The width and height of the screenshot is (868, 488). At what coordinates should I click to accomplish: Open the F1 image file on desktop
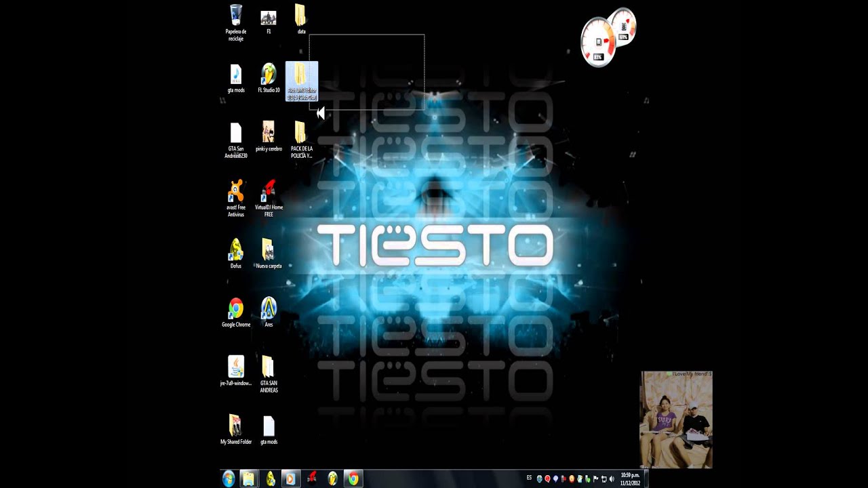pyautogui.click(x=269, y=22)
